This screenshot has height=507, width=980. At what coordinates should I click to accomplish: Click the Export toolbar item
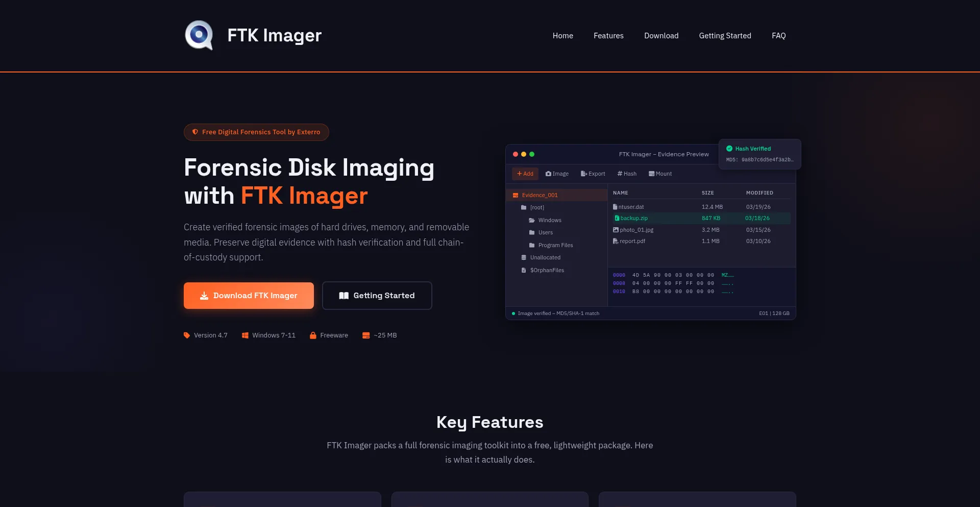(593, 174)
